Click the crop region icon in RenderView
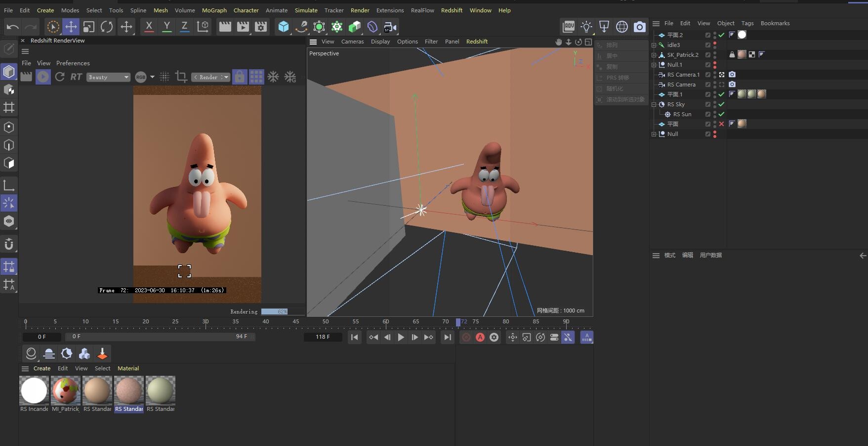Screen dimensions: 868x446 pyautogui.click(x=181, y=77)
